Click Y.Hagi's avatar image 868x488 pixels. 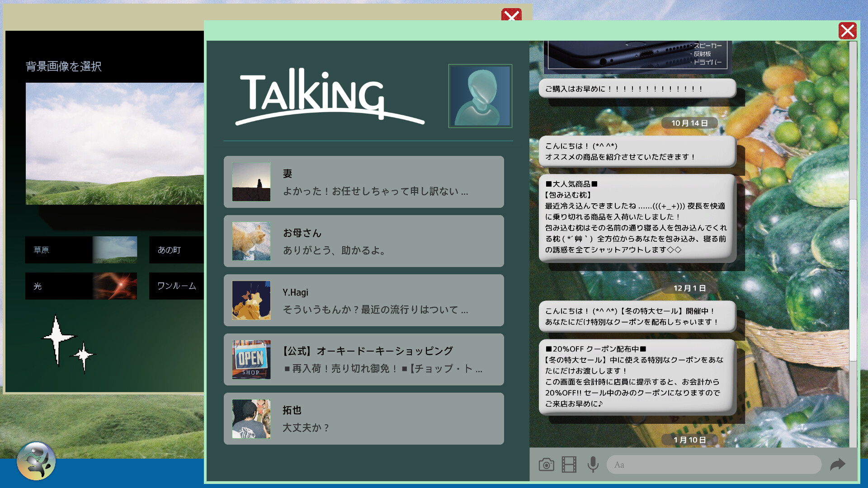click(x=251, y=300)
